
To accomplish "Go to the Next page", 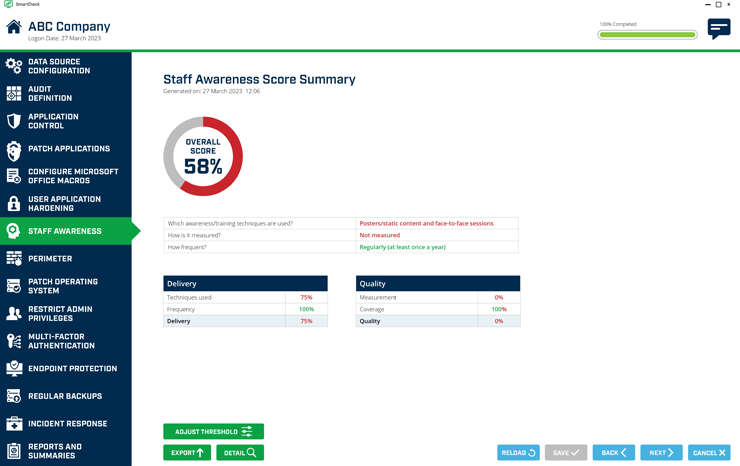I will (661, 453).
